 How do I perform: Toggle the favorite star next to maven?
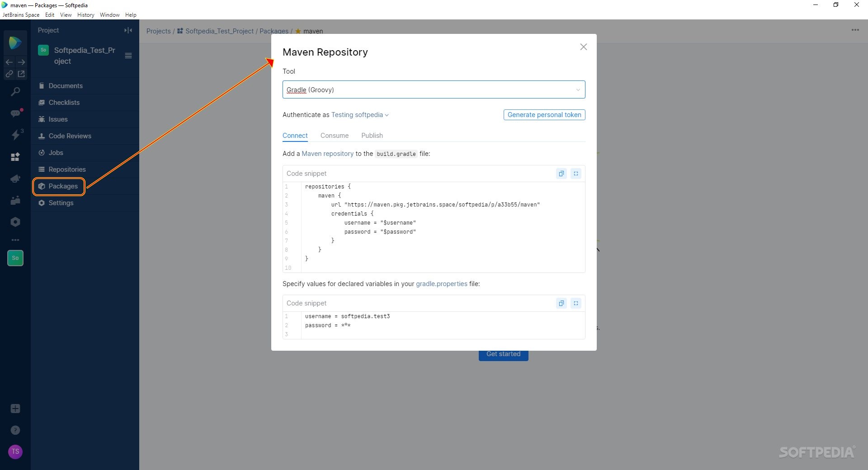[x=298, y=31]
